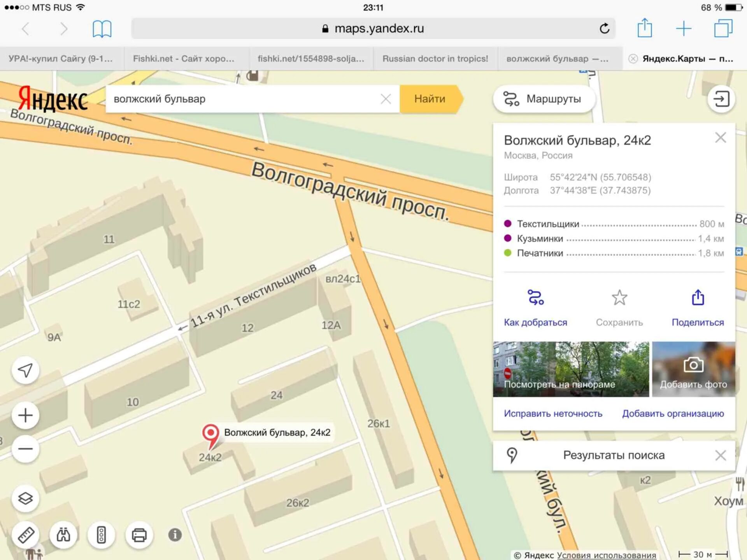Open the info icon on bottom toolbar

(x=175, y=535)
